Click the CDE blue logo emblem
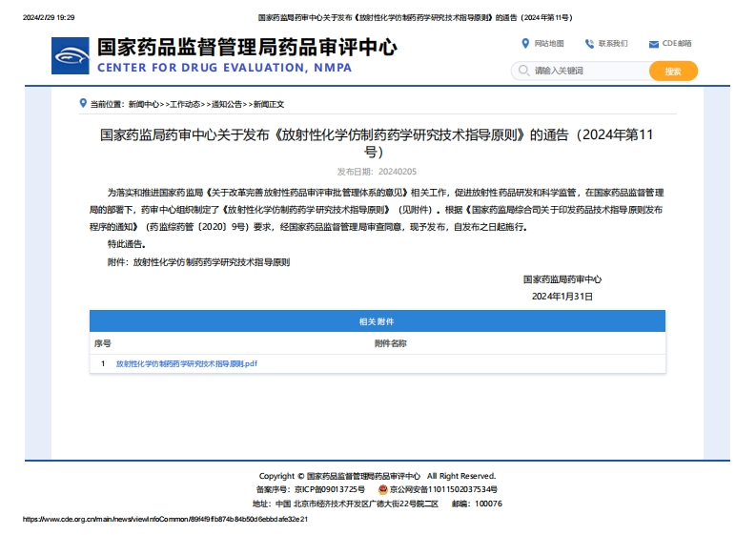Viewport: 756px width, 535px height. tap(72, 56)
